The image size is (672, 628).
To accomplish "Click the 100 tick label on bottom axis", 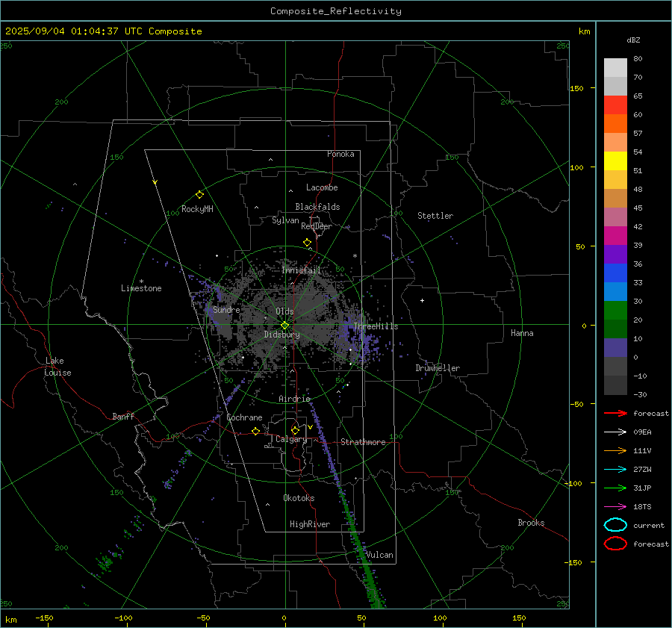I will click(x=440, y=618).
